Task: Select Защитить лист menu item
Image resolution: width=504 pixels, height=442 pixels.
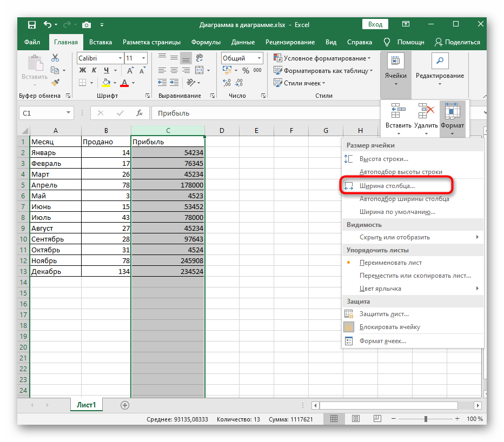Action: coord(413,314)
